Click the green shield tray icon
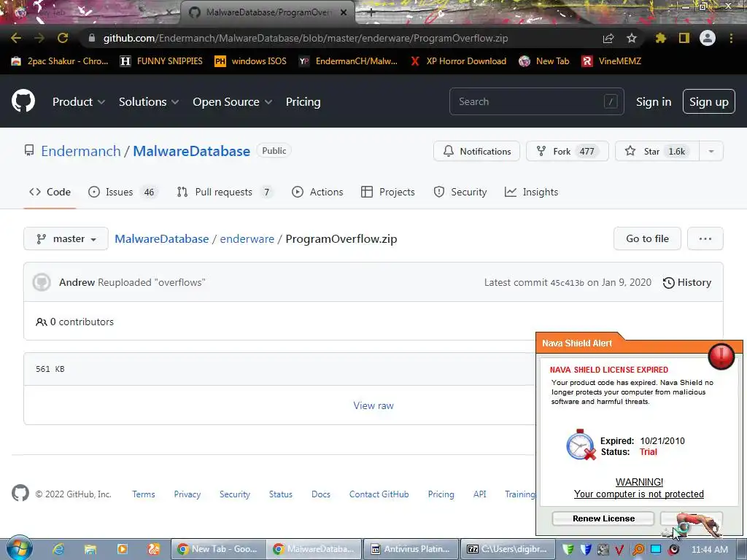The image size is (747, 560). 568,550
